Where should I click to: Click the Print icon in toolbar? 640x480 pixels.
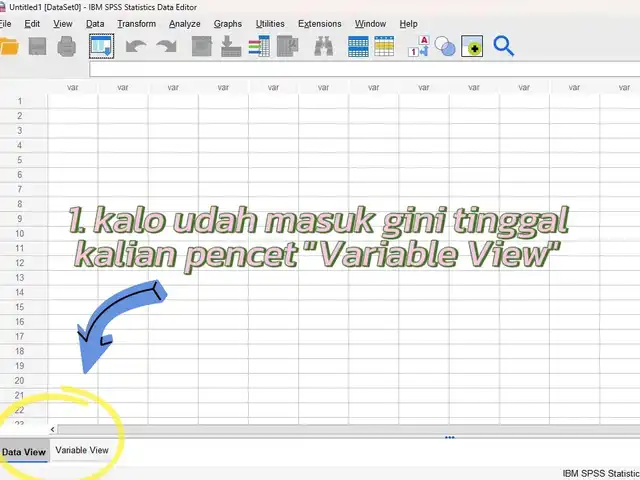point(67,46)
